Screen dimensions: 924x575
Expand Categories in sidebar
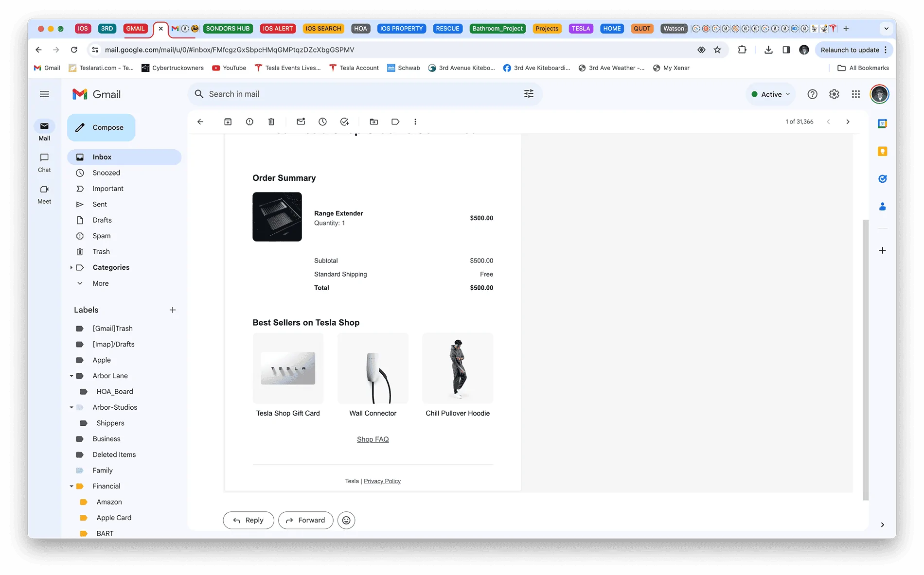point(71,267)
